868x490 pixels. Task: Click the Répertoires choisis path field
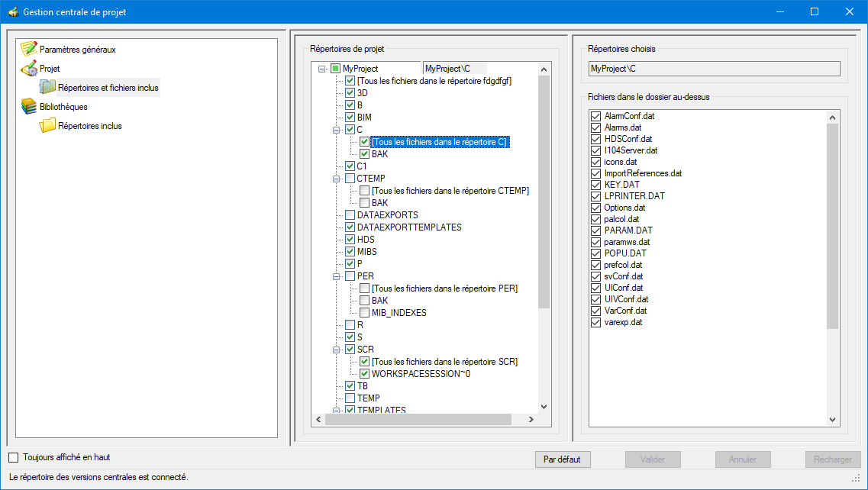tap(713, 69)
